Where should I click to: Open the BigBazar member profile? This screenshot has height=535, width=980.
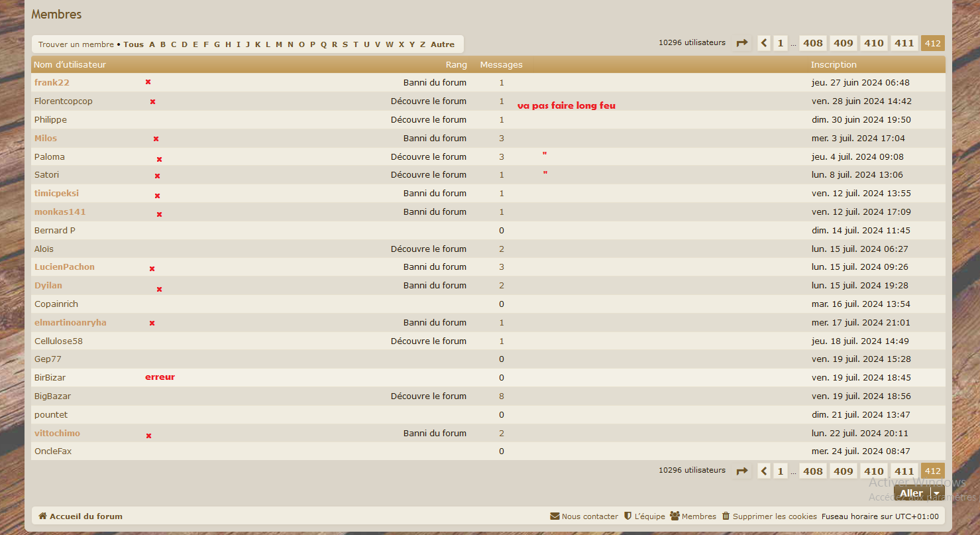click(x=52, y=396)
